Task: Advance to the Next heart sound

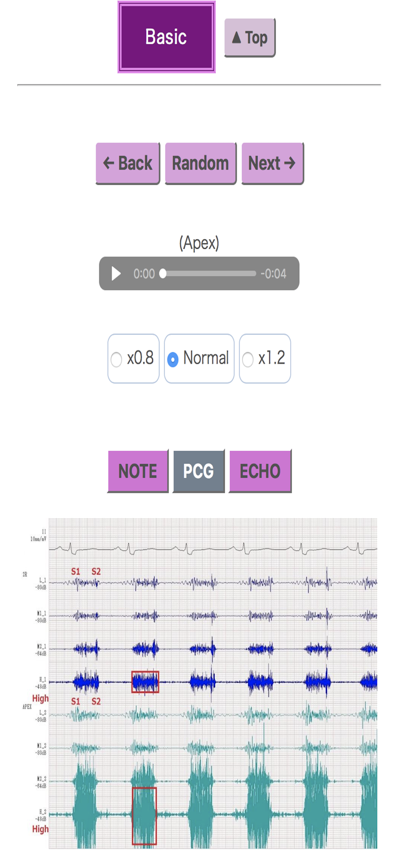Action: coord(272,164)
